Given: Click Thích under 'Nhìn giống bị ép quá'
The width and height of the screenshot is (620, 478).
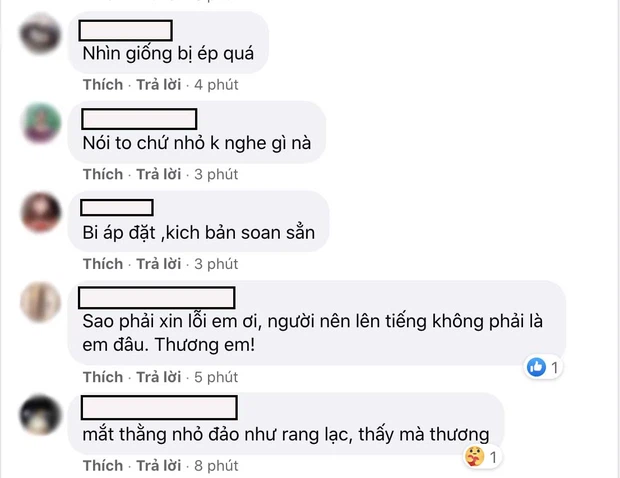Looking at the screenshot, I should (x=103, y=85).
